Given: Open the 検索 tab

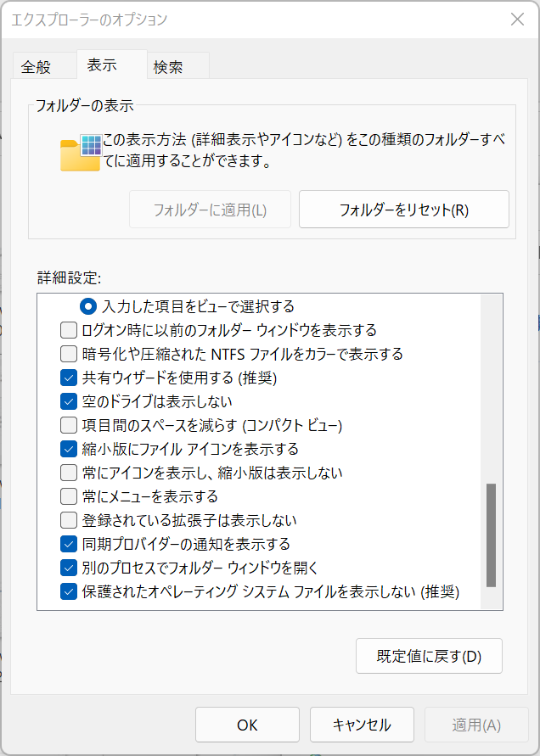Looking at the screenshot, I should (x=168, y=66).
